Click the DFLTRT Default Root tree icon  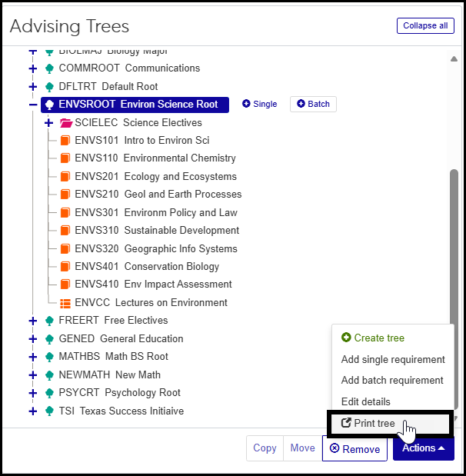point(49,87)
